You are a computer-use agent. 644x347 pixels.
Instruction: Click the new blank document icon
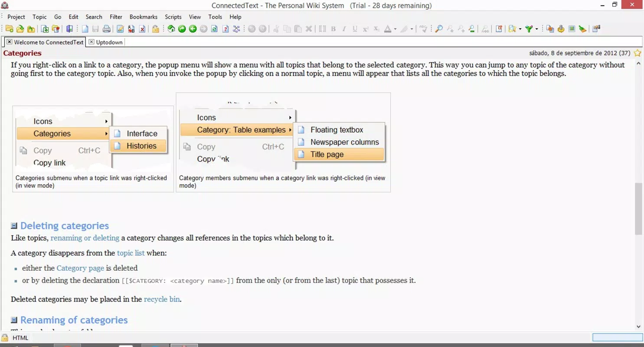(85, 29)
